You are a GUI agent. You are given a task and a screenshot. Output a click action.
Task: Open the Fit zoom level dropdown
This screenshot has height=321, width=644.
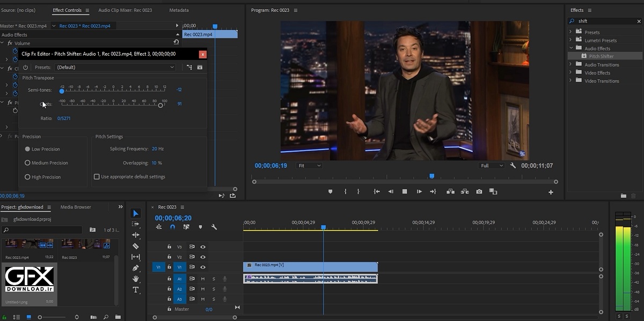pyautogui.click(x=310, y=166)
